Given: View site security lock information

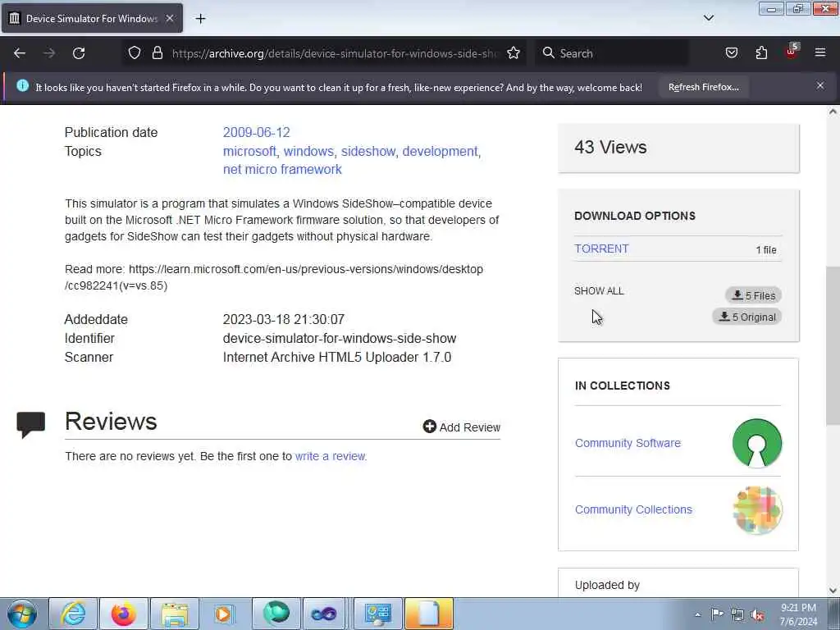Looking at the screenshot, I should tap(157, 53).
